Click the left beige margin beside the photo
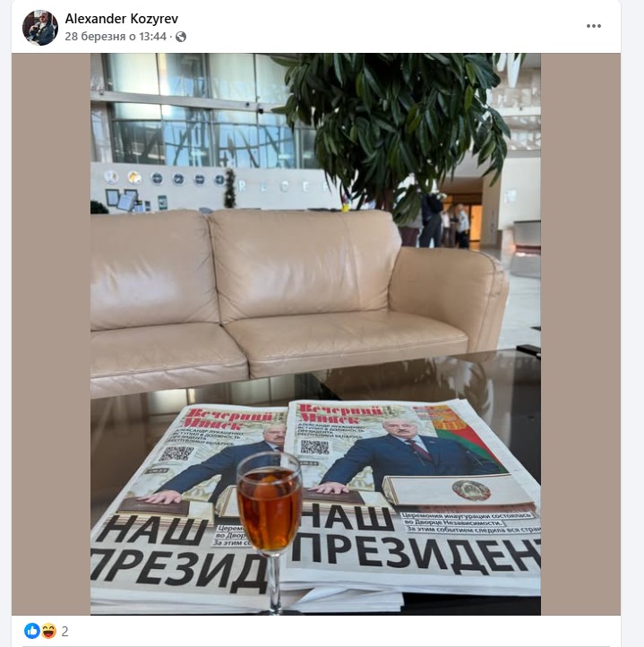The image size is (644, 647). pos(51,334)
